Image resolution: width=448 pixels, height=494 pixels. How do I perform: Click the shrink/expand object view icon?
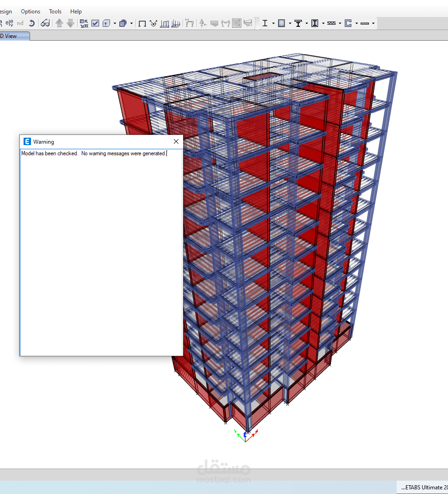(x=84, y=23)
